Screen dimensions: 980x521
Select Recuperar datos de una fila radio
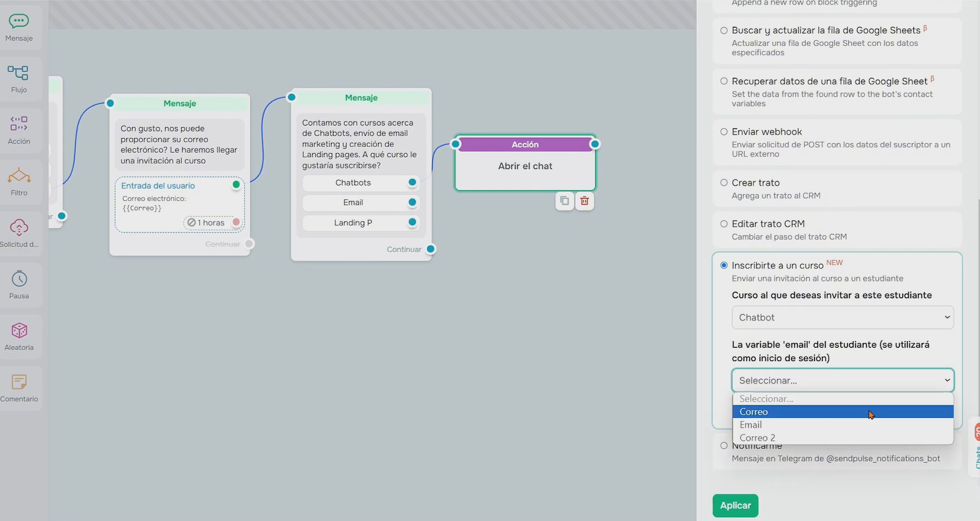point(724,81)
